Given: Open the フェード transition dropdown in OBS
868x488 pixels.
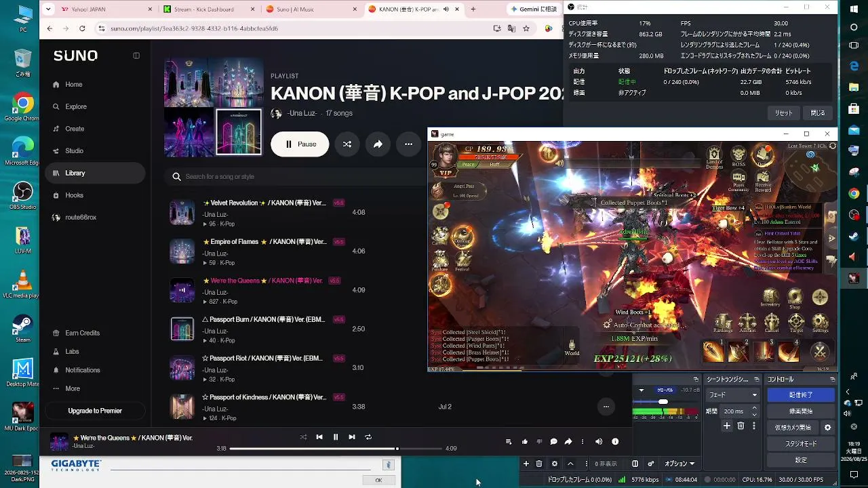Looking at the screenshot, I should [x=732, y=395].
